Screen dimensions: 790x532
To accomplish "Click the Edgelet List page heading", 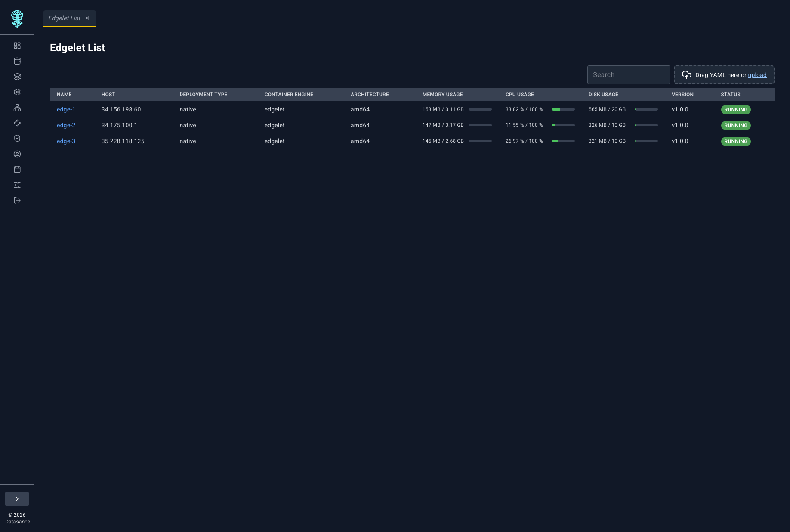I will (x=77, y=48).
